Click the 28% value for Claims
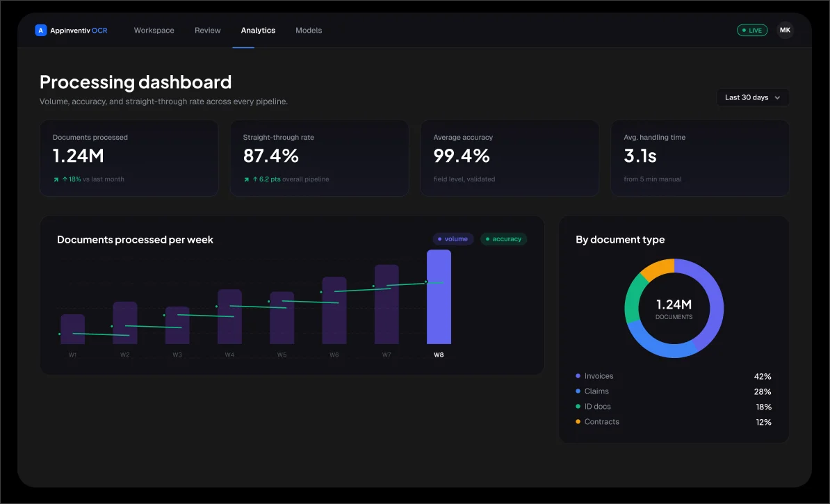 pos(763,392)
